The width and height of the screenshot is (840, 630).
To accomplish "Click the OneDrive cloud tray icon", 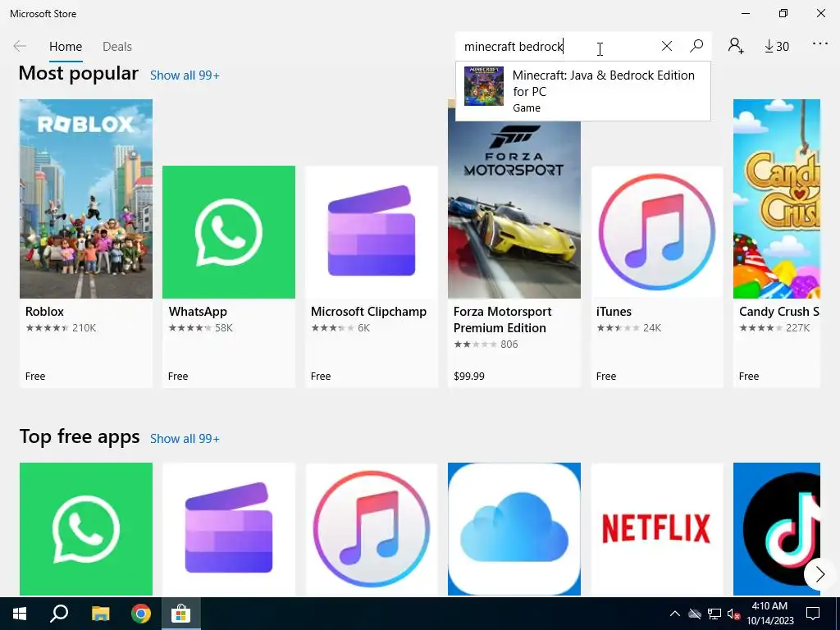I will 695,614.
